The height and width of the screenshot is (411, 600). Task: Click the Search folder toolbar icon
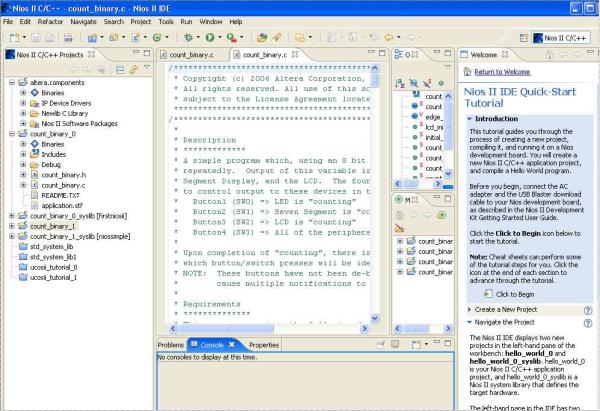[x=300, y=38]
